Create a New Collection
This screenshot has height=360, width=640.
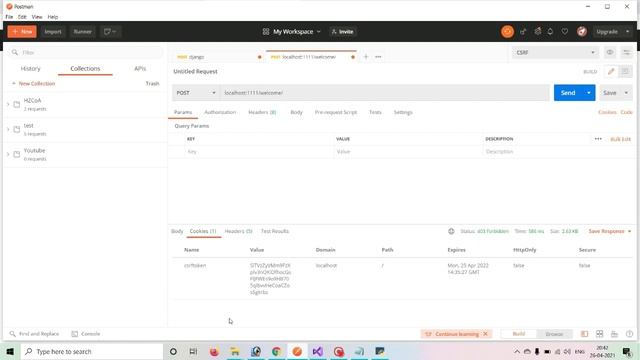click(x=33, y=83)
